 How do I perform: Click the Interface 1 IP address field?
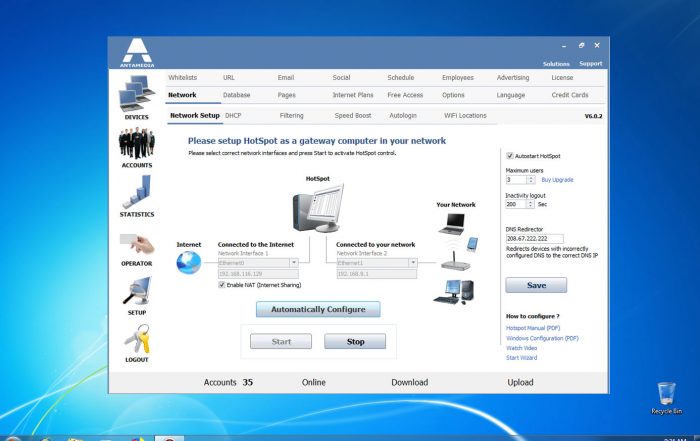click(258, 274)
